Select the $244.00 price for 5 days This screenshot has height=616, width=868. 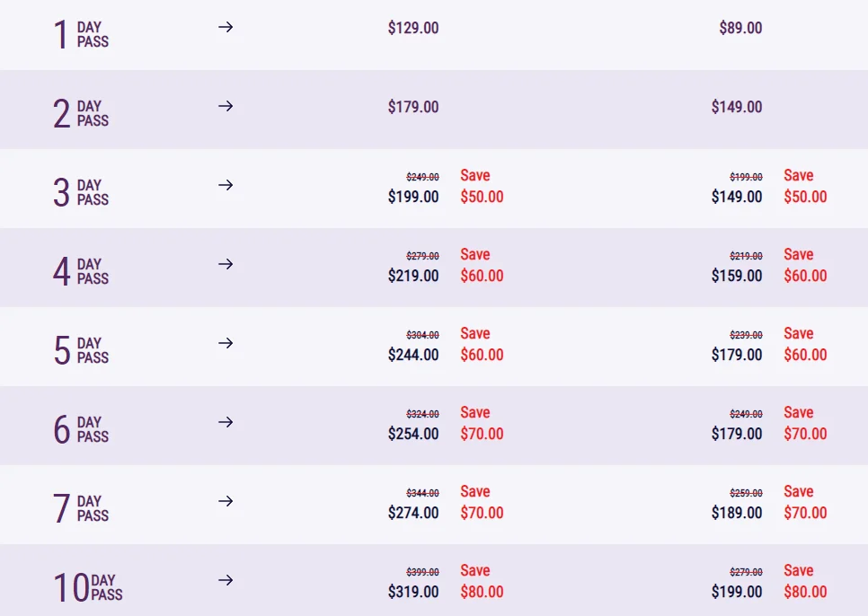click(413, 355)
